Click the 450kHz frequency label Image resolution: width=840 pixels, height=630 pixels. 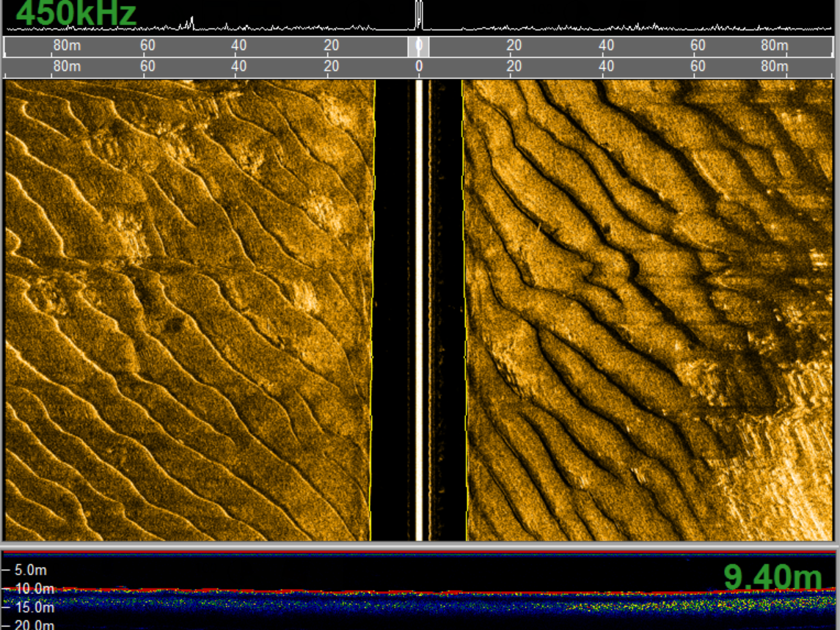click(x=76, y=13)
